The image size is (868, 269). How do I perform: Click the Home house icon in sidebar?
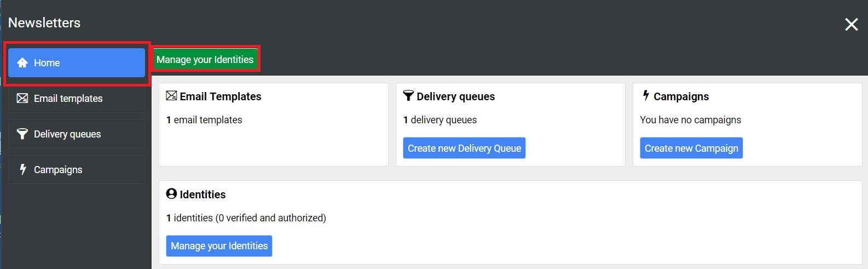[x=22, y=63]
